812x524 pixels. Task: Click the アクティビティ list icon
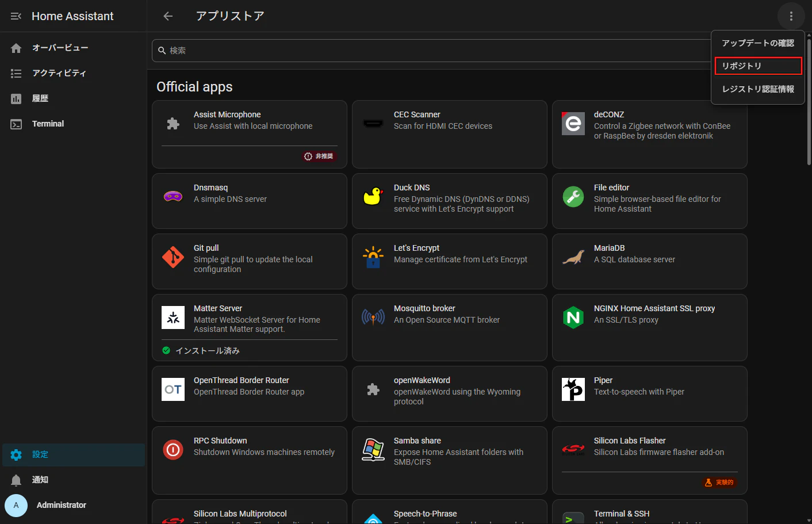tap(16, 73)
